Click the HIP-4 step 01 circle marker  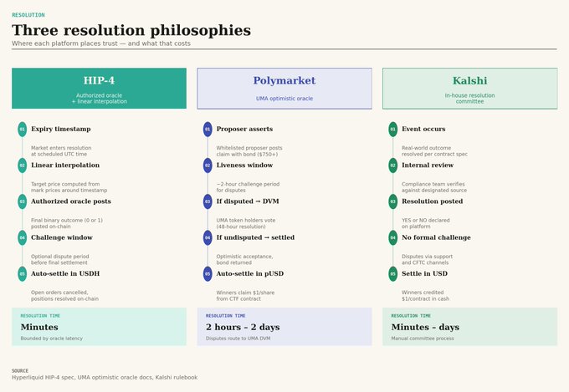tap(22, 129)
